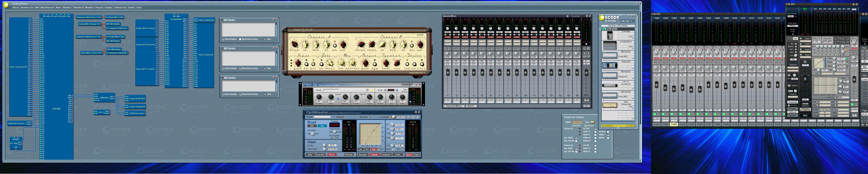Click DynamicMixer channel 1 pan knob
The height and width of the screenshot is (174, 868).
447,53
